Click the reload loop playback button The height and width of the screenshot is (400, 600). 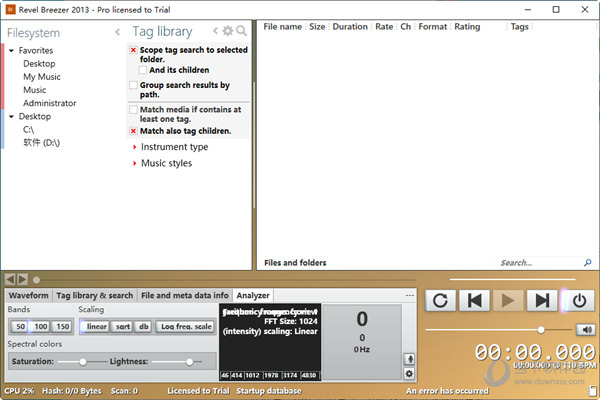point(440,300)
